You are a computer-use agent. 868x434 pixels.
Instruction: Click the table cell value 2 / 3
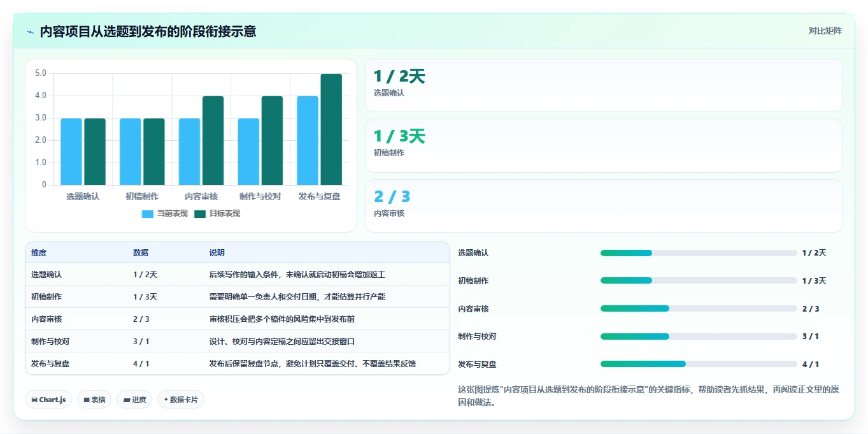pyautogui.click(x=141, y=319)
